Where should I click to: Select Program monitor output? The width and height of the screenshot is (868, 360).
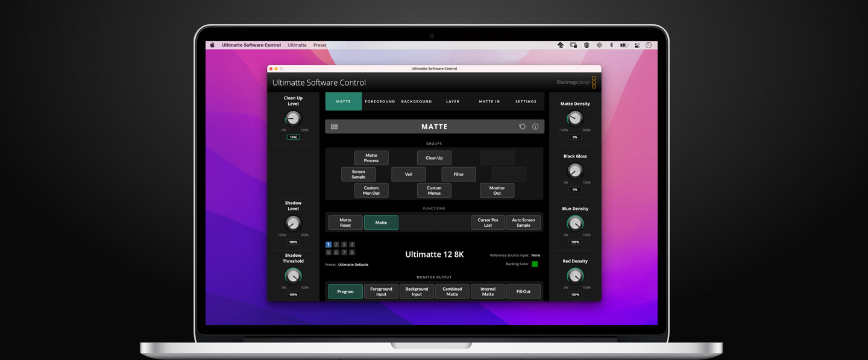click(345, 292)
